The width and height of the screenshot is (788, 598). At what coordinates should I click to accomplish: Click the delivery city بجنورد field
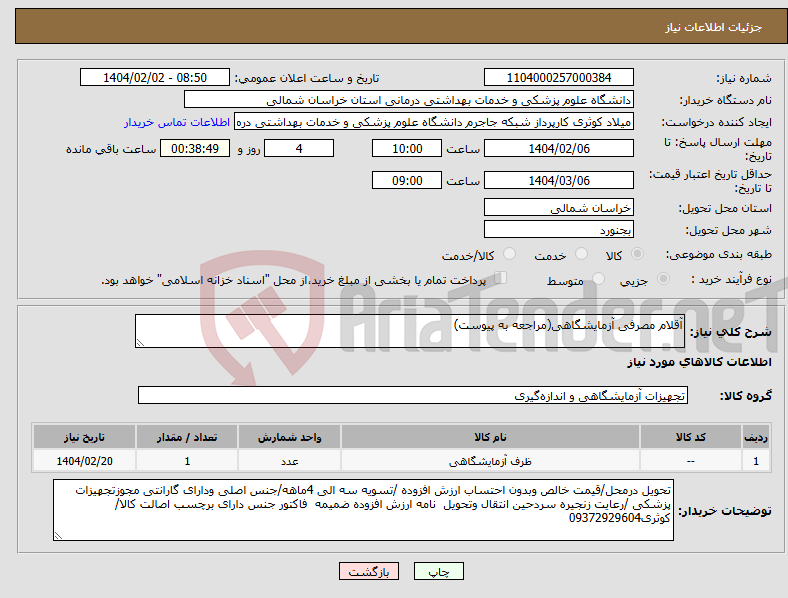(558, 230)
